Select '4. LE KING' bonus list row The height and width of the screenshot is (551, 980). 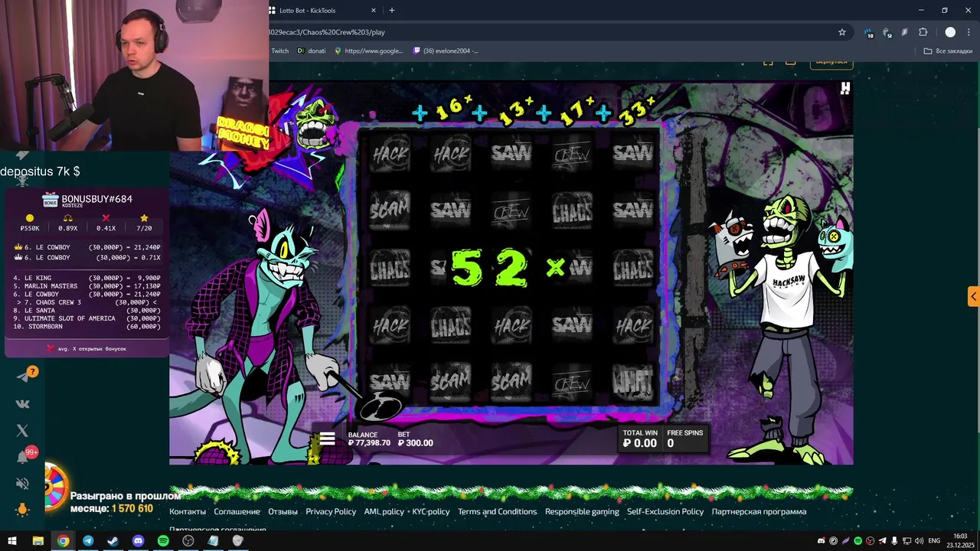pos(87,279)
